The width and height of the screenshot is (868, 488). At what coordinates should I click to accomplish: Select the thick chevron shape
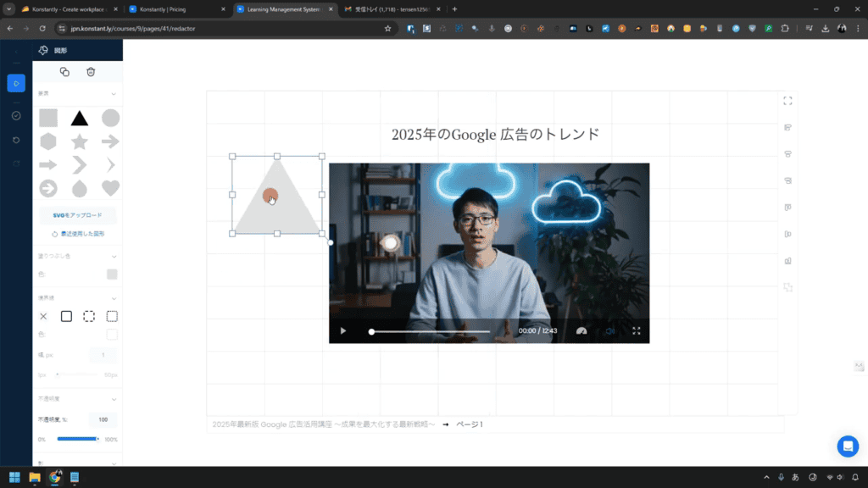(79, 165)
